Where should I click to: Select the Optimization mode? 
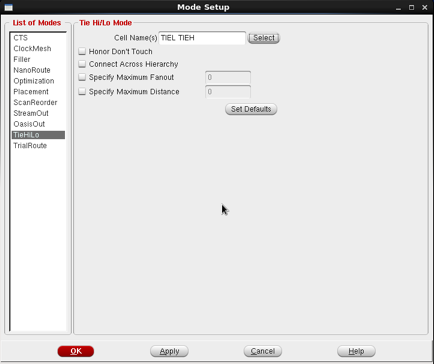pos(34,81)
